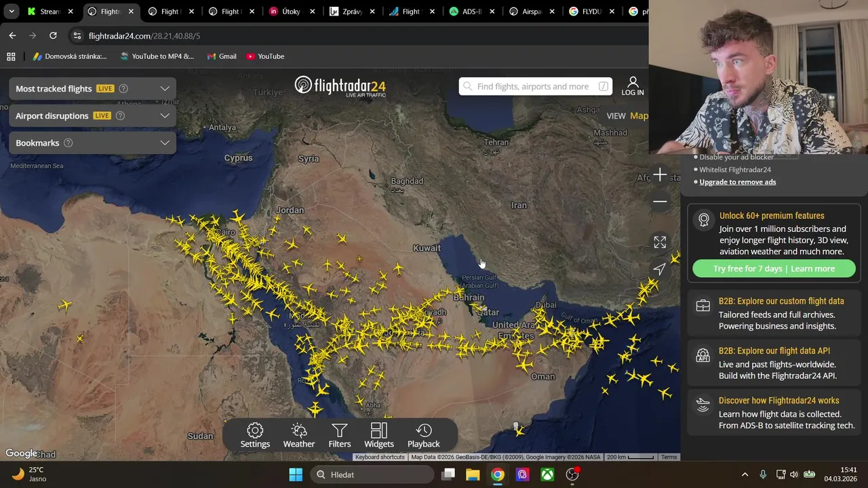Open the Widgets panel
This screenshot has height=488, width=868.
pos(379,436)
